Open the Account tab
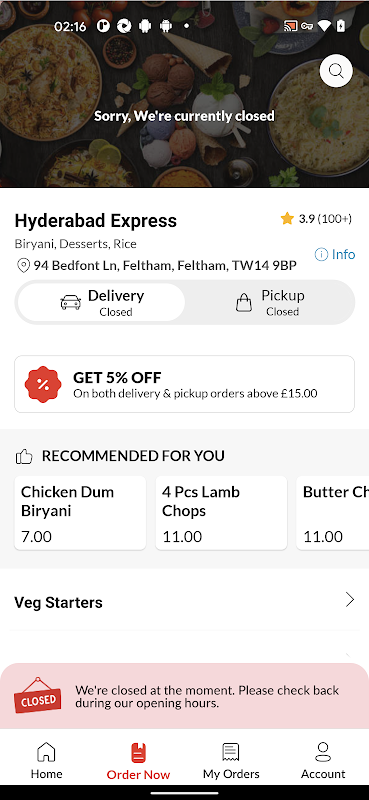369x800 pixels. 323,760
